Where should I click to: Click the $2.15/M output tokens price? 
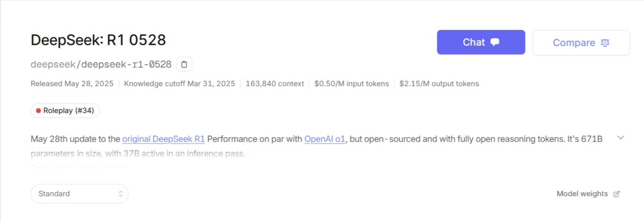coord(439,84)
